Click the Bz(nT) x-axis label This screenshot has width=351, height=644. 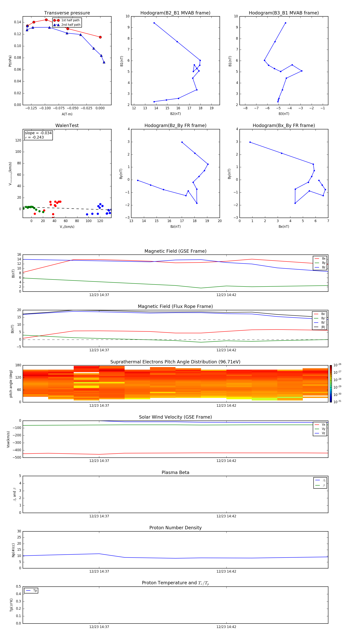click(175, 227)
